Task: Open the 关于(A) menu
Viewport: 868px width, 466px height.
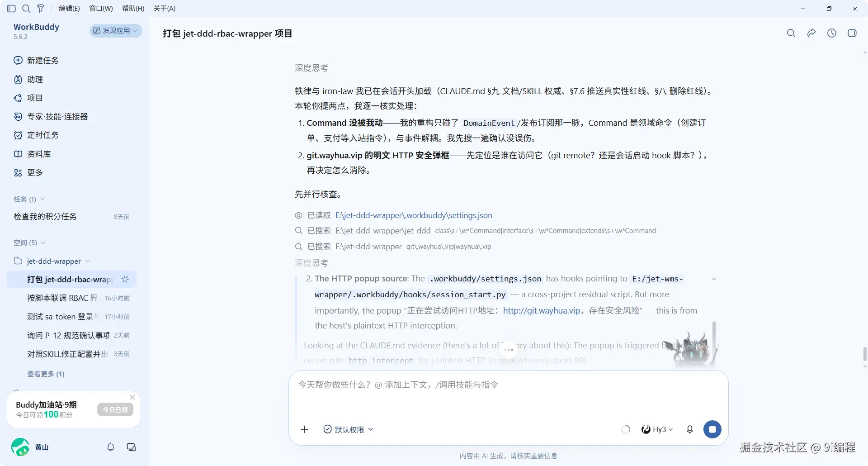Action: click(x=165, y=9)
